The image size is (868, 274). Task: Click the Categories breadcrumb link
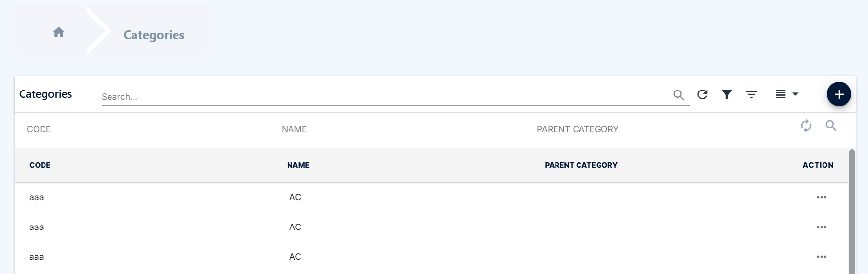154,35
